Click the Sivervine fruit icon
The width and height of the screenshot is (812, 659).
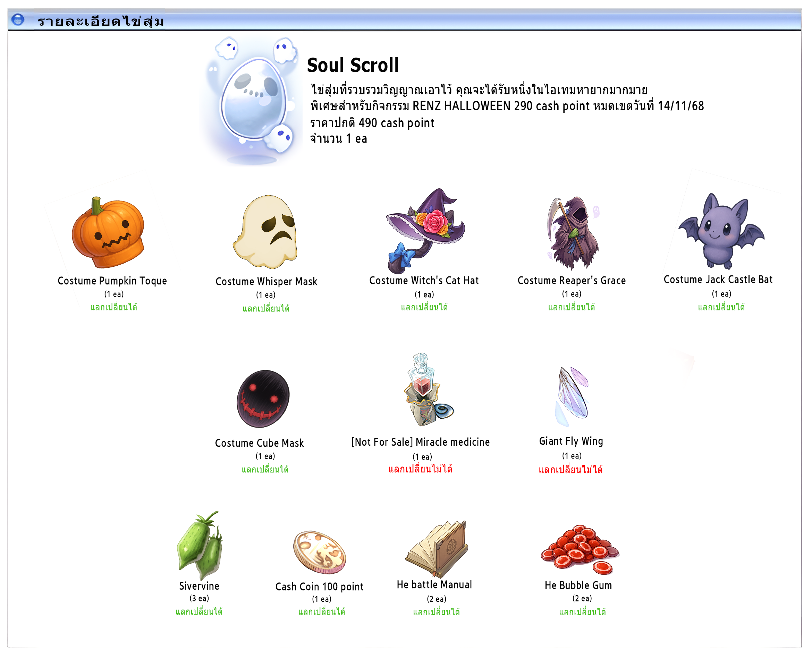coord(200,546)
